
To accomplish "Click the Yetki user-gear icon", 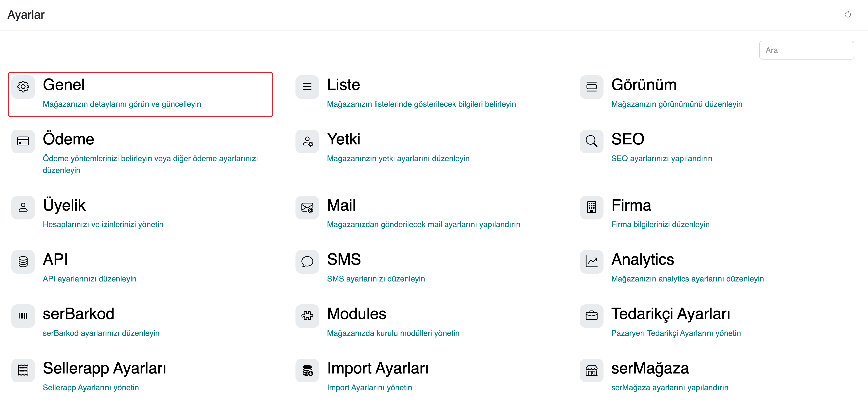I will 307,141.
